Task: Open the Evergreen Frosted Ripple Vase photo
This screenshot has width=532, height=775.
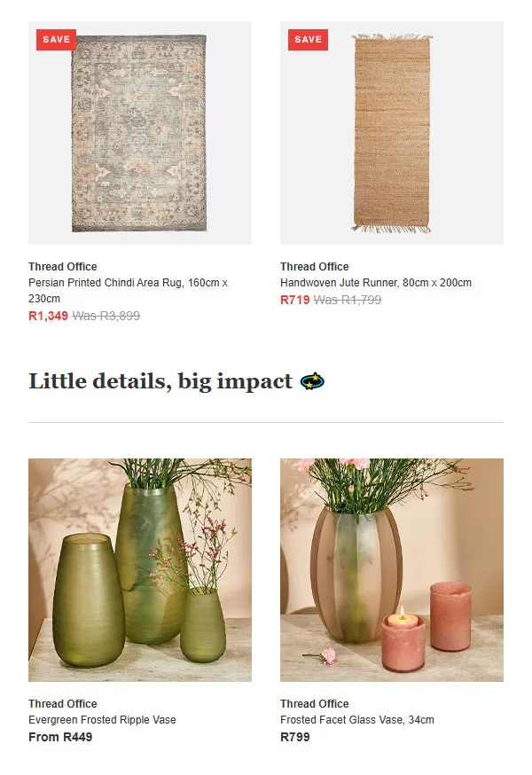Action: pos(140,570)
